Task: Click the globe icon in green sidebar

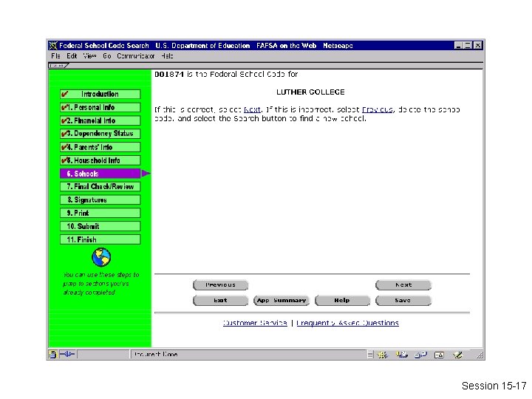Action: [x=101, y=257]
